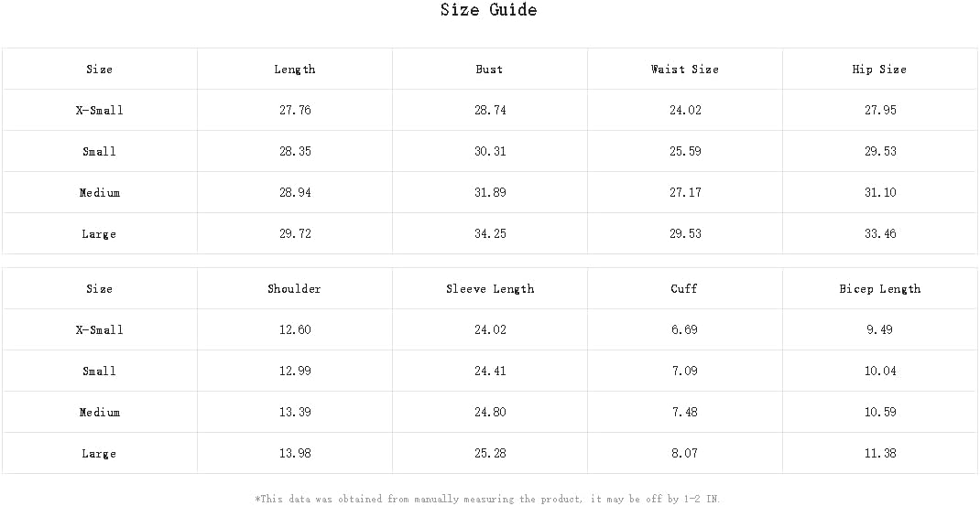Click the manual measurement disclaimer note
Screen dimensions: 980x506
pyautogui.click(x=487, y=499)
